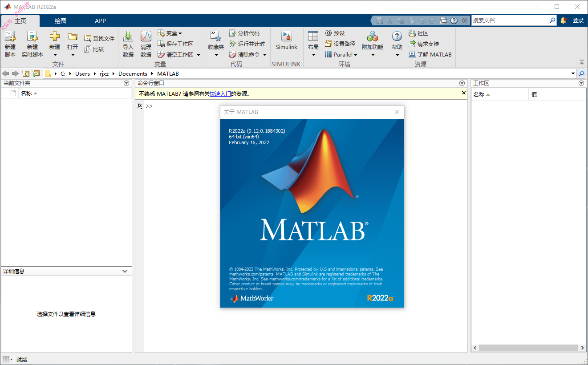Click Find Files (查找文件)
Viewport: 588px width, 365px height.
tap(99, 39)
